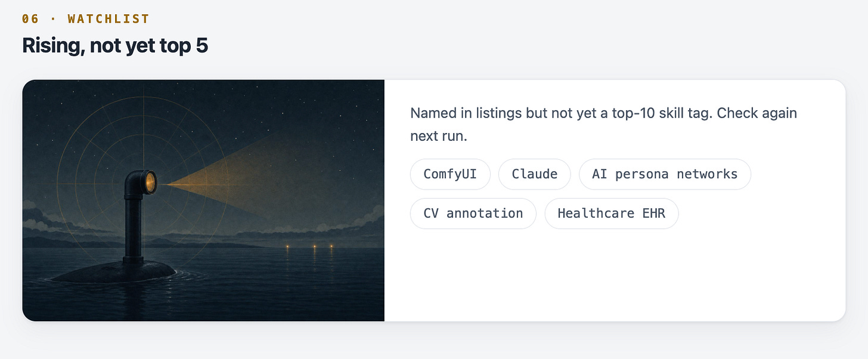Click the '06 · WATCHLIST' section label
Image resolution: width=868 pixels, height=359 pixels.
[x=85, y=18]
